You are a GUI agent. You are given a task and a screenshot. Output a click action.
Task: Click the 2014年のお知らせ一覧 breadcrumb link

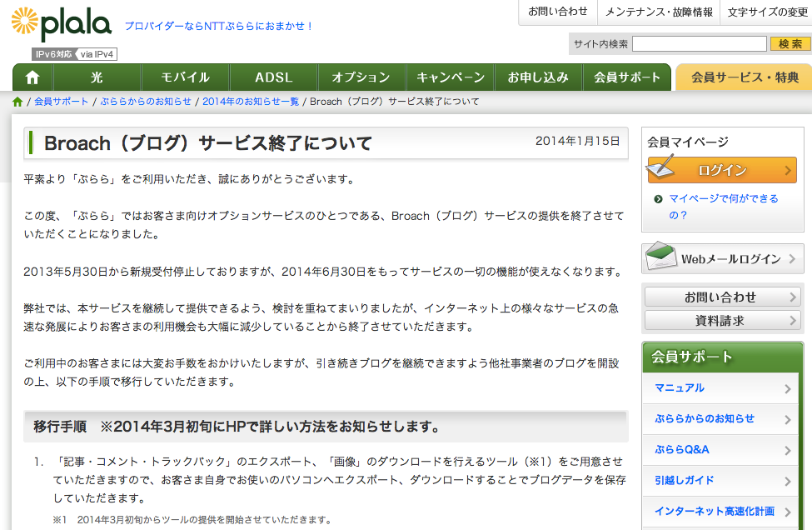(x=251, y=102)
